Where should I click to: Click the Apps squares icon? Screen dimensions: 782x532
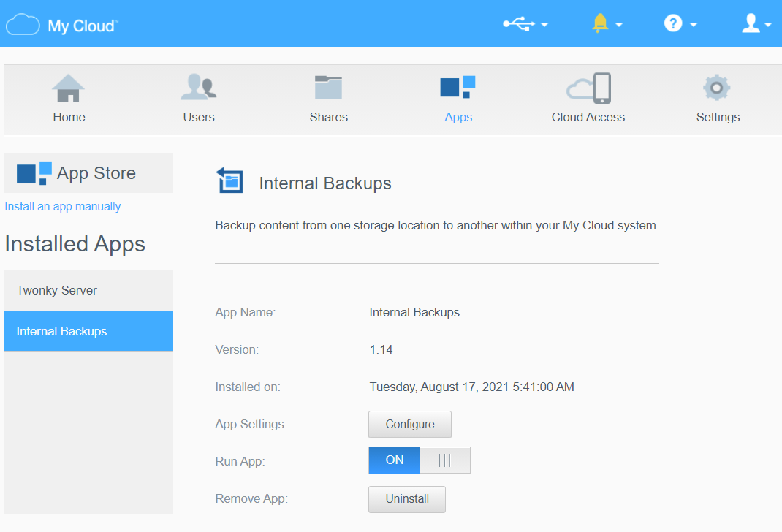pyautogui.click(x=458, y=87)
